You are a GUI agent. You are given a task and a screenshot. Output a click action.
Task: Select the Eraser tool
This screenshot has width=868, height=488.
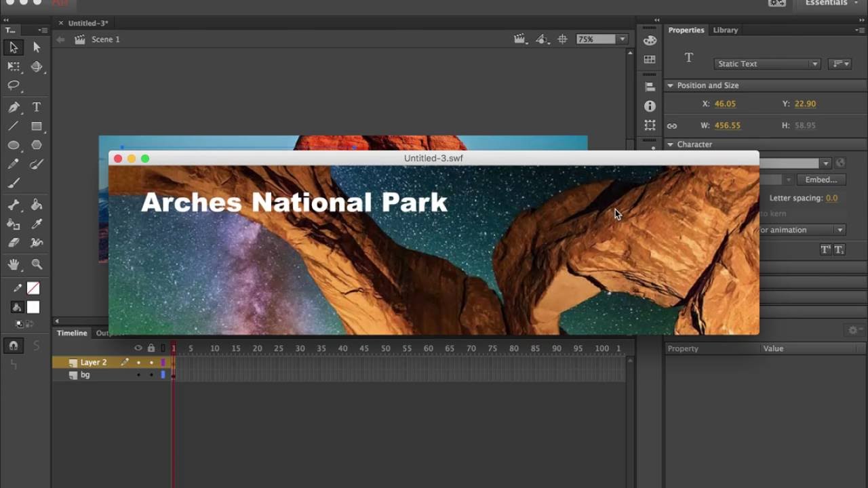(x=14, y=243)
